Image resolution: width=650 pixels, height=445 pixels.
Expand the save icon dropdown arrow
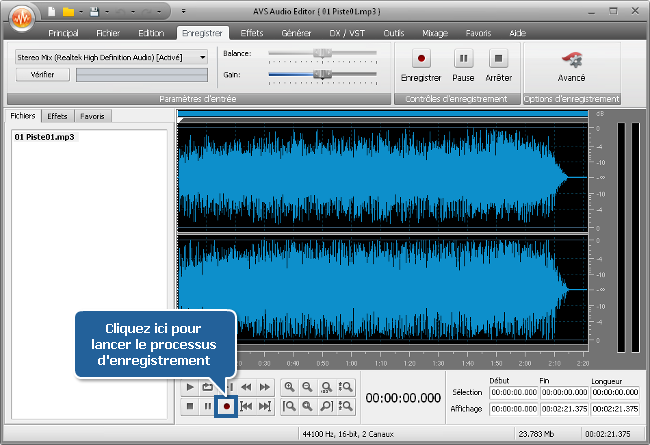click(x=108, y=12)
